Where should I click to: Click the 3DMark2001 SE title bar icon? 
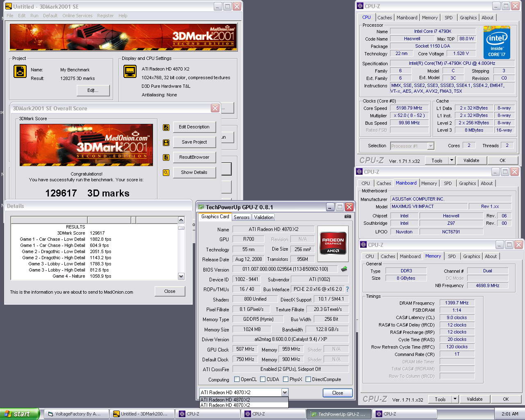[x=8, y=7]
